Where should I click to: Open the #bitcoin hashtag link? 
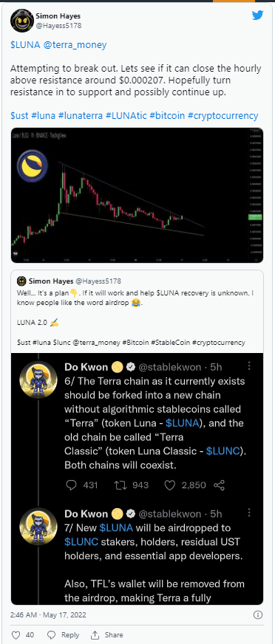(166, 115)
